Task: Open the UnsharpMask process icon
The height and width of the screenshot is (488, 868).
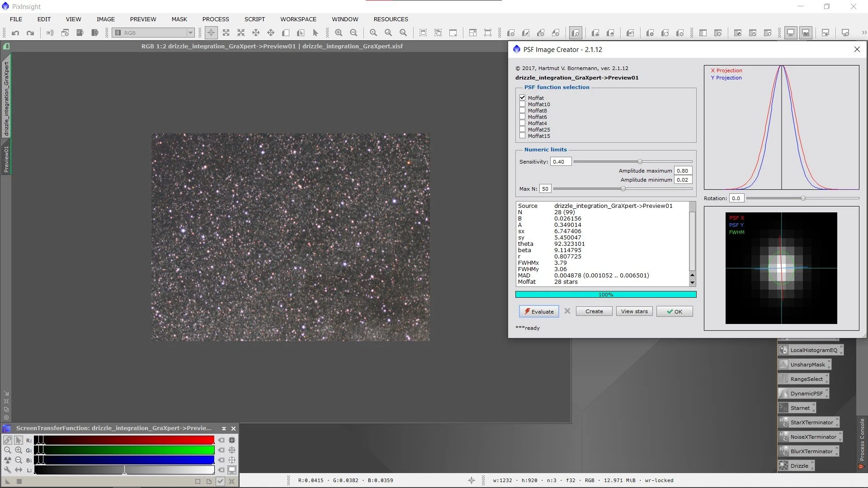Action: pyautogui.click(x=805, y=365)
